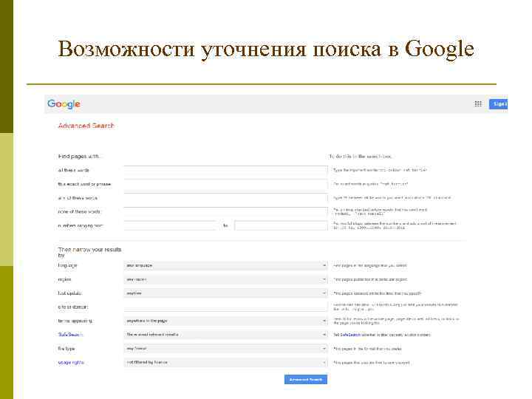Click the 'Then narrow your results by' heading
This screenshot has height=399, width=532.
tap(89, 252)
